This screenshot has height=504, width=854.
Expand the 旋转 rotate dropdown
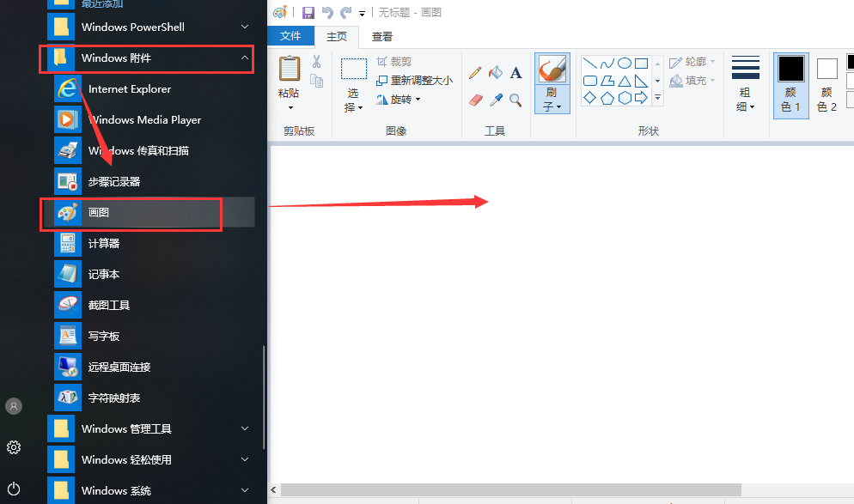click(x=400, y=100)
